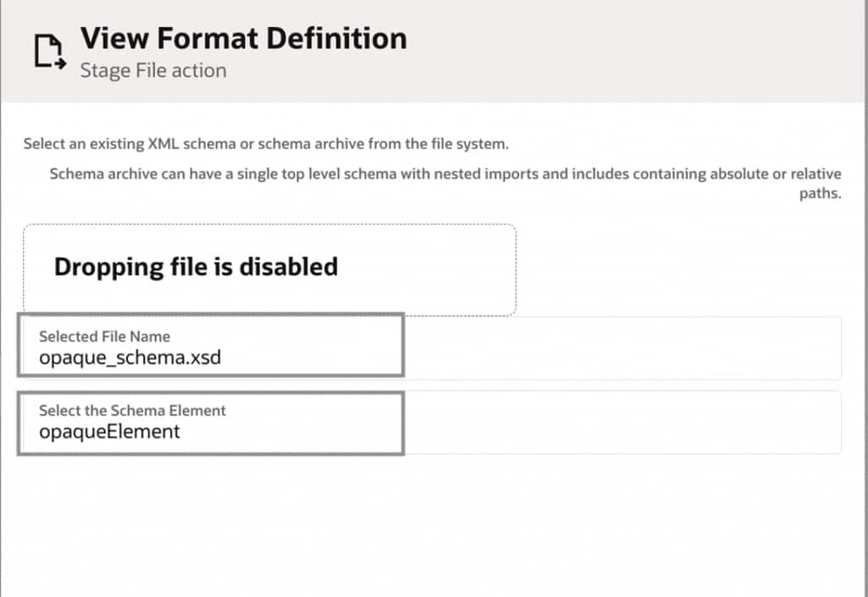Click the Schema archive note's first line

tap(445, 175)
